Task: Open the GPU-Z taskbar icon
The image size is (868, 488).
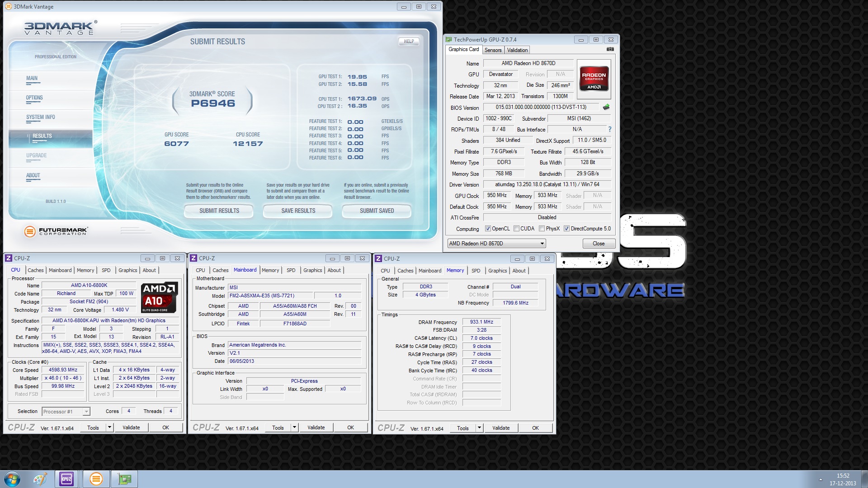Action: (125, 479)
